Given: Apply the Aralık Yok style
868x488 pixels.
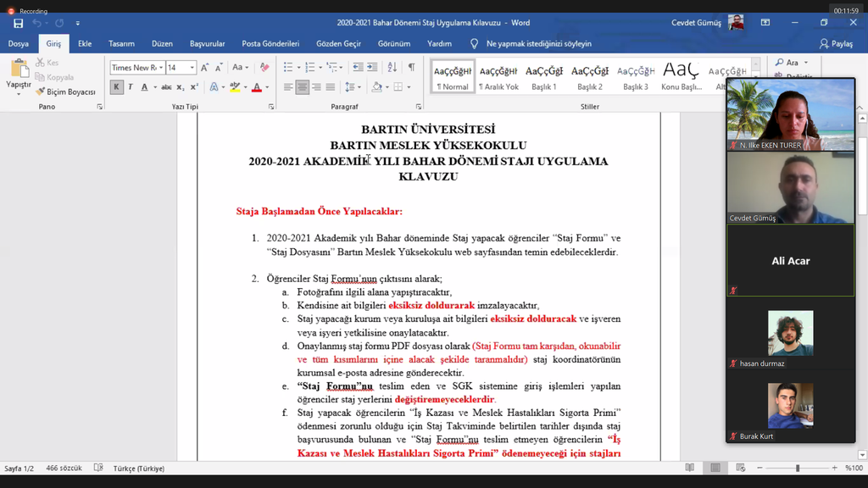Looking at the screenshot, I should pos(498,77).
